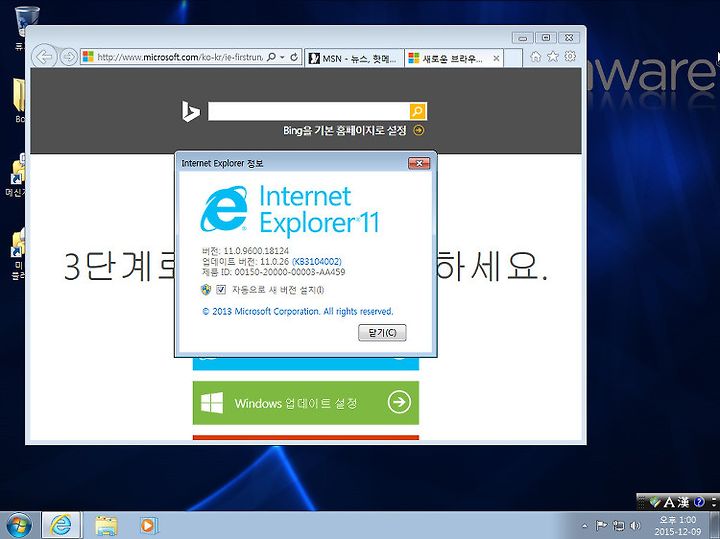Click the product ID 00150-20000-00003-AA459 text

274,272
